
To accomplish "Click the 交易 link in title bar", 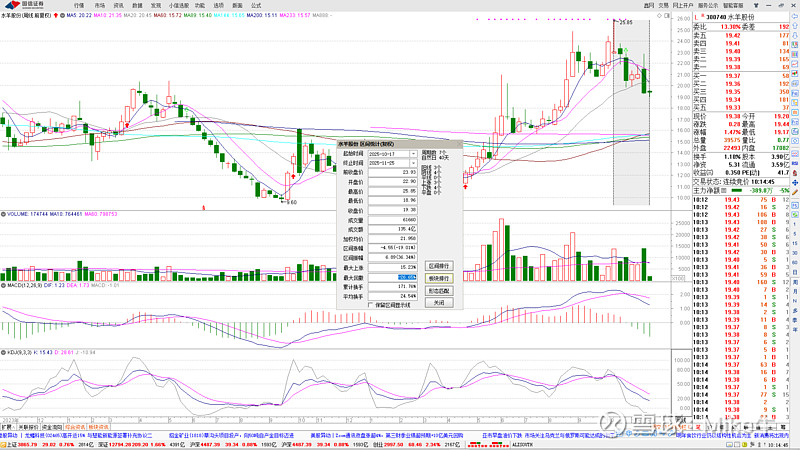I will (663, 5).
